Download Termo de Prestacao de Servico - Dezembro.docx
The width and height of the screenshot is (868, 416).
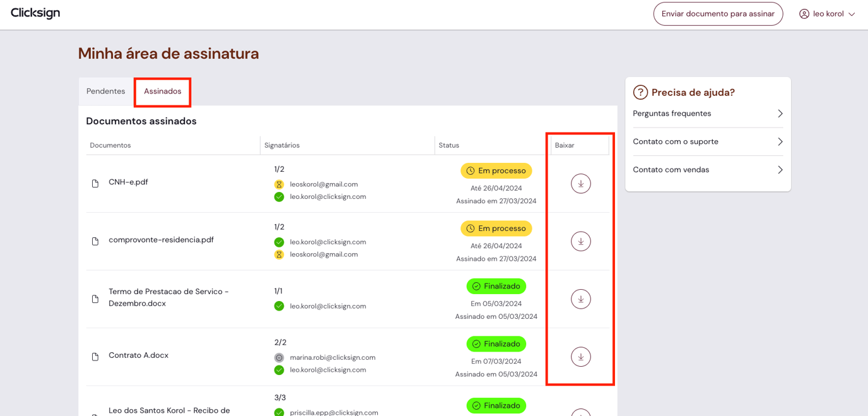tap(580, 299)
